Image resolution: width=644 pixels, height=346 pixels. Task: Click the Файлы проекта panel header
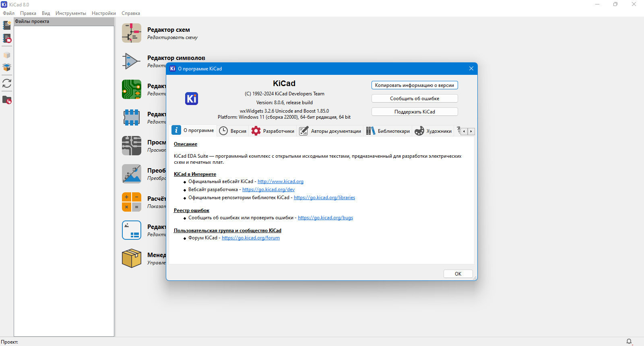click(x=64, y=22)
